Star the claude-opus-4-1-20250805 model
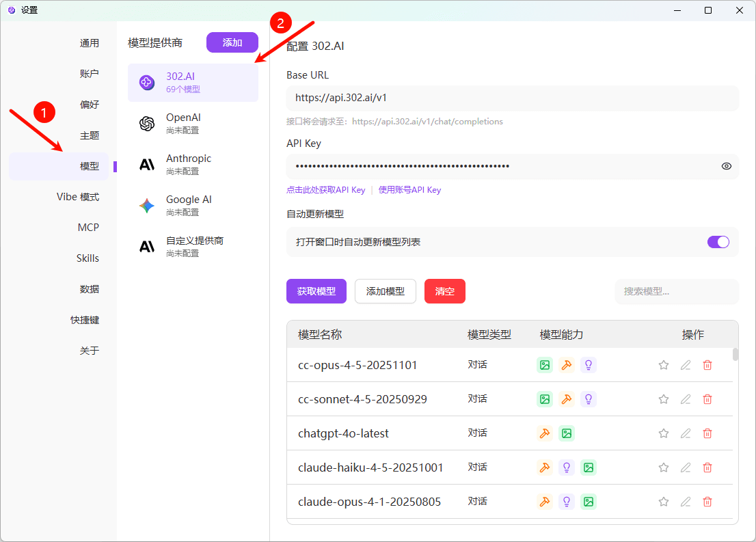The height and width of the screenshot is (542, 756). point(664,502)
